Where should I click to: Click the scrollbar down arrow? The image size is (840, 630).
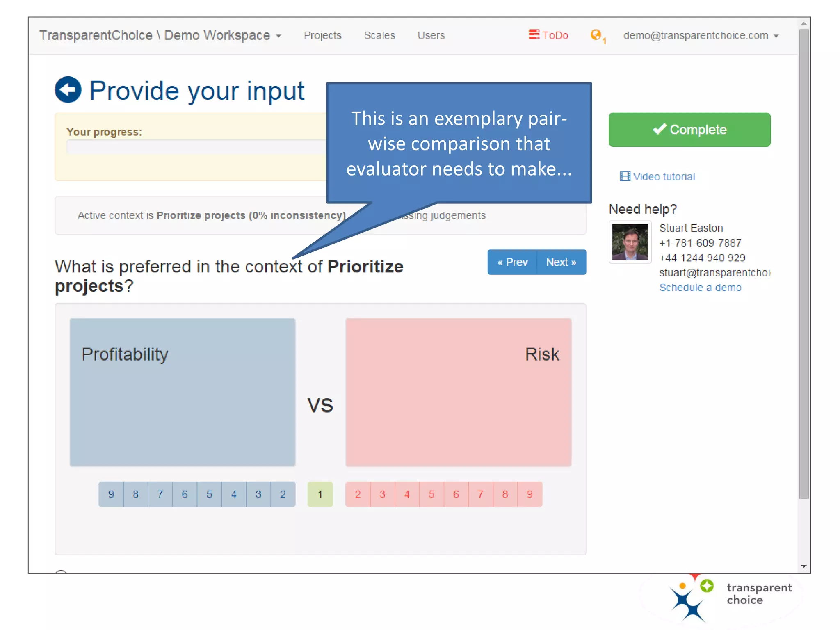tap(803, 566)
